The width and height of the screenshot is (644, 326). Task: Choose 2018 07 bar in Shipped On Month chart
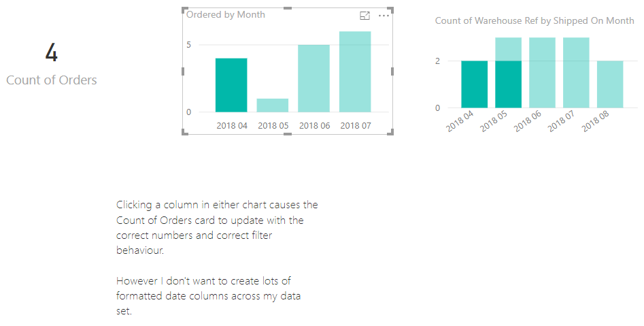click(x=576, y=73)
